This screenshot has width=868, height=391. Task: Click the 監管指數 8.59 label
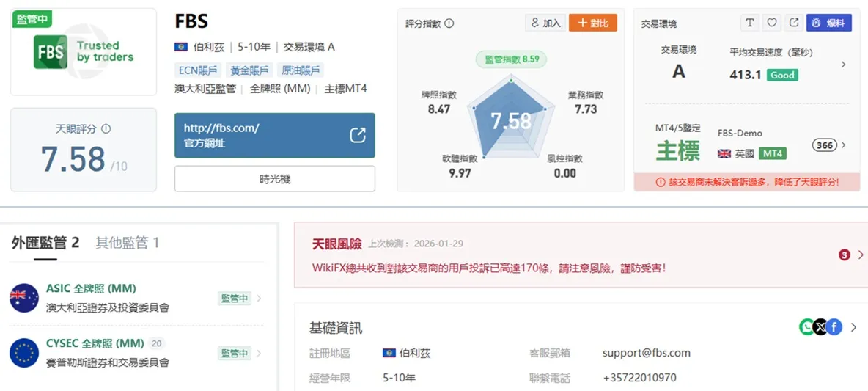(x=512, y=59)
